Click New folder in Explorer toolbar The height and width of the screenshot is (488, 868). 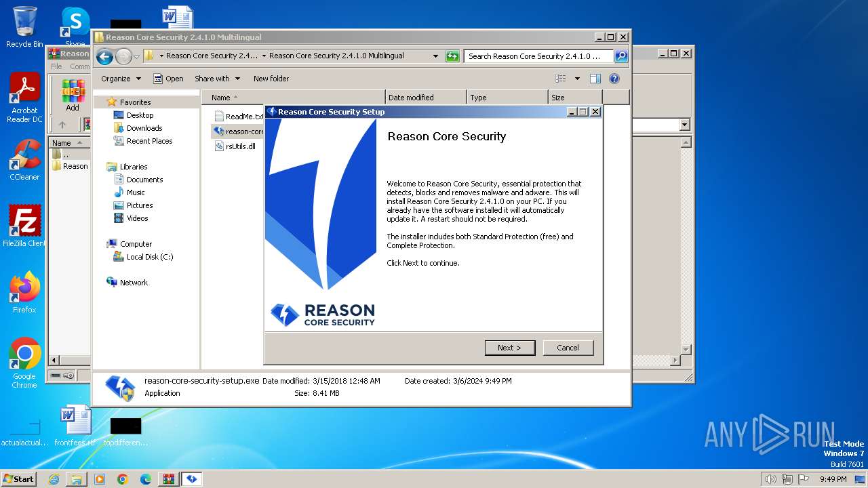[271, 79]
